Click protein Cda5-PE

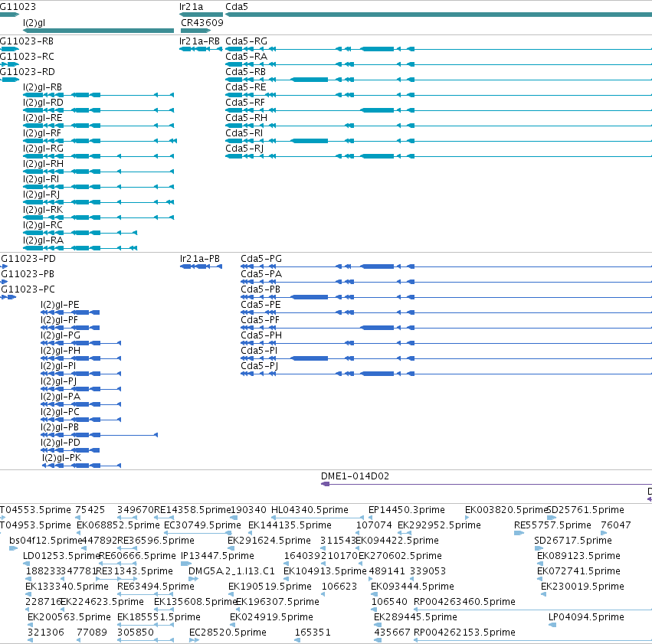(x=446, y=312)
